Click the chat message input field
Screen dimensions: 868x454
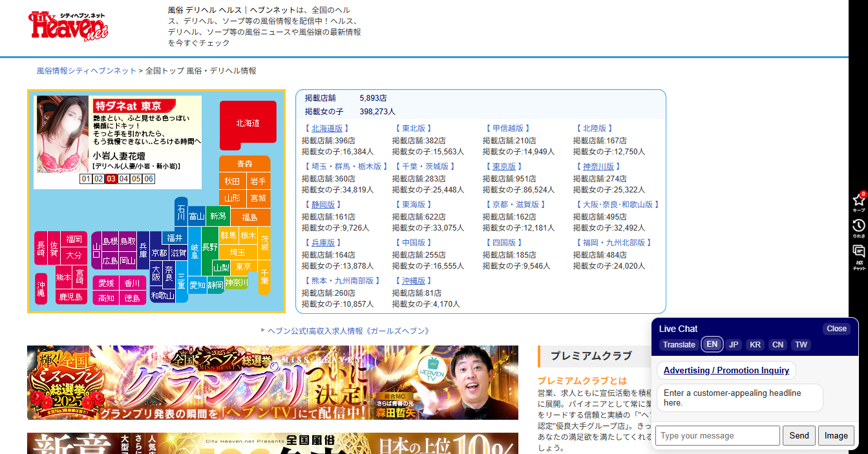click(x=717, y=435)
